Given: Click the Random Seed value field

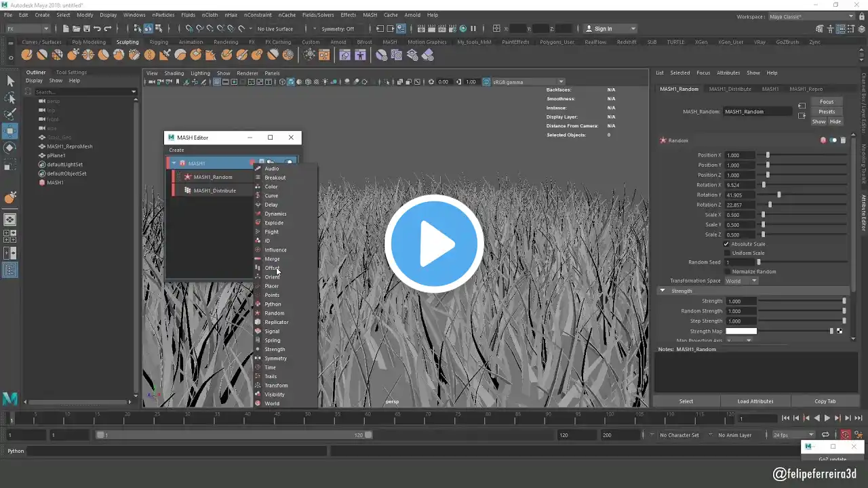Looking at the screenshot, I should tap(740, 262).
